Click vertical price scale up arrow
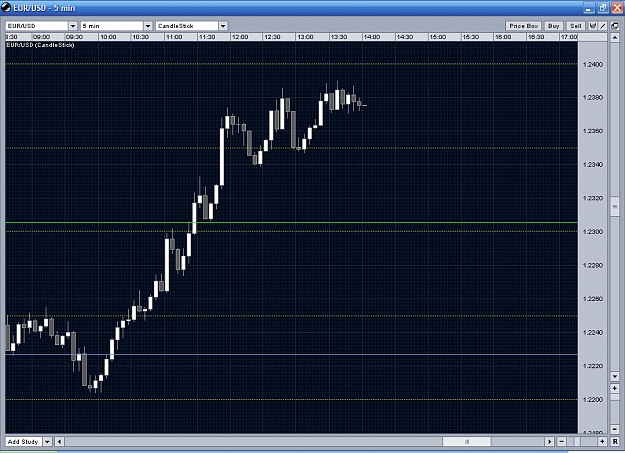The image size is (625, 453). [x=614, y=38]
